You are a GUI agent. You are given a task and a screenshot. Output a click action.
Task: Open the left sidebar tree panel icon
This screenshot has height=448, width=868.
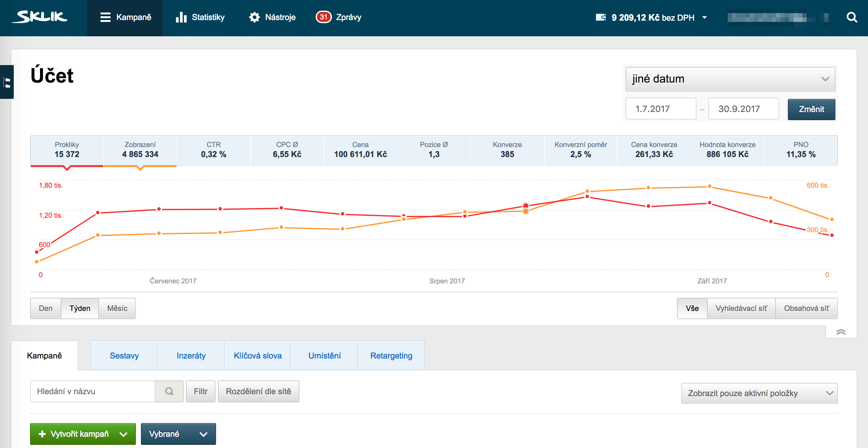pos(7,82)
